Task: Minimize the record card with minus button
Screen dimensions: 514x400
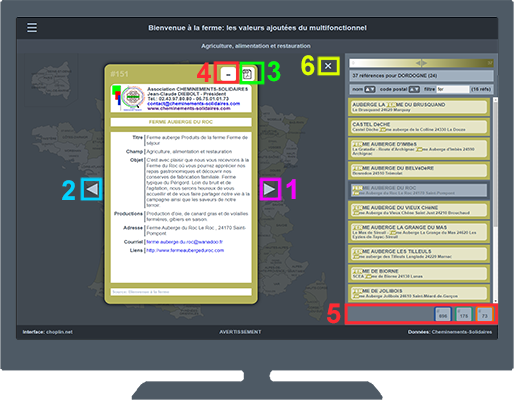Action: pyautogui.click(x=228, y=74)
